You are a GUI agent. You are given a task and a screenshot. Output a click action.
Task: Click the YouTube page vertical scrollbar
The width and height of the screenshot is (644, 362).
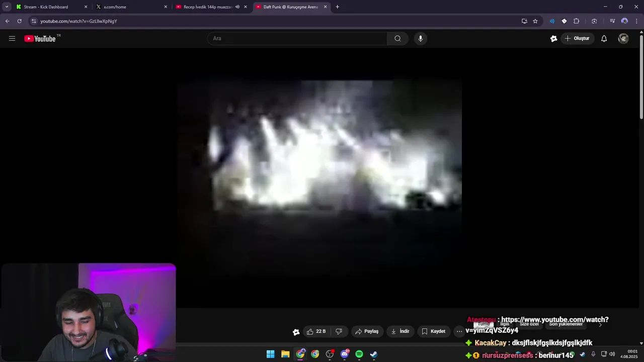click(x=641, y=76)
